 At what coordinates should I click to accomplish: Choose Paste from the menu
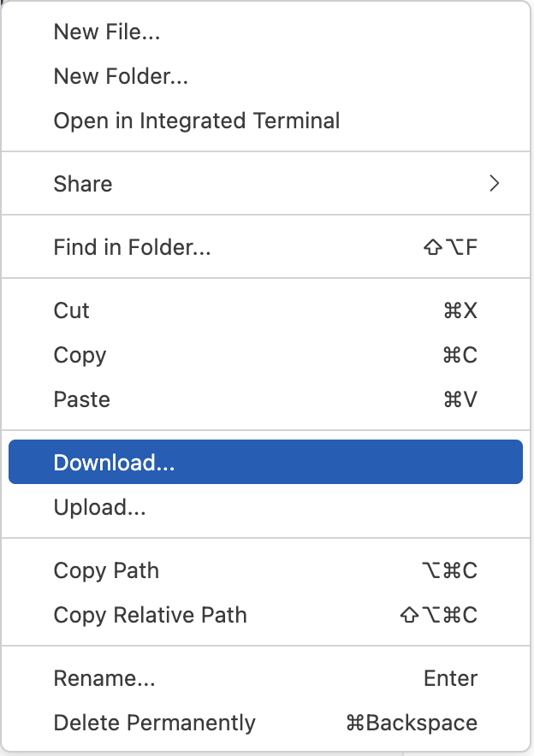click(x=265, y=399)
